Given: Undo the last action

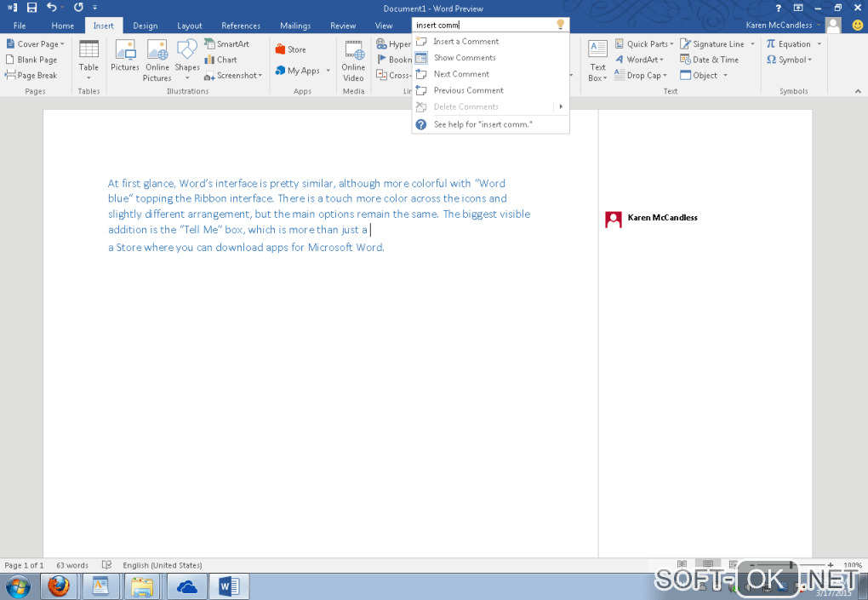Looking at the screenshot, I should pyautogui.click(x=51, y=8).
